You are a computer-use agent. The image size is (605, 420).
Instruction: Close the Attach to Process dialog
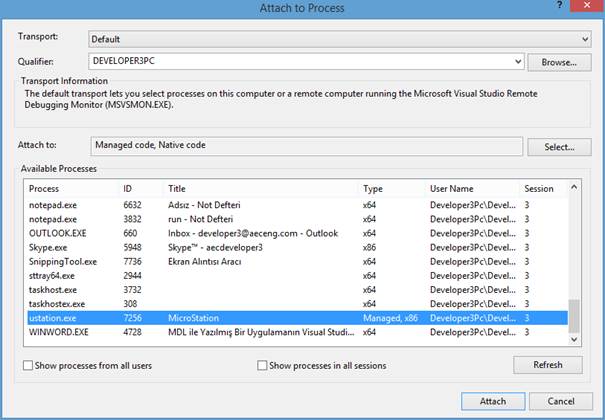point(587,5)
